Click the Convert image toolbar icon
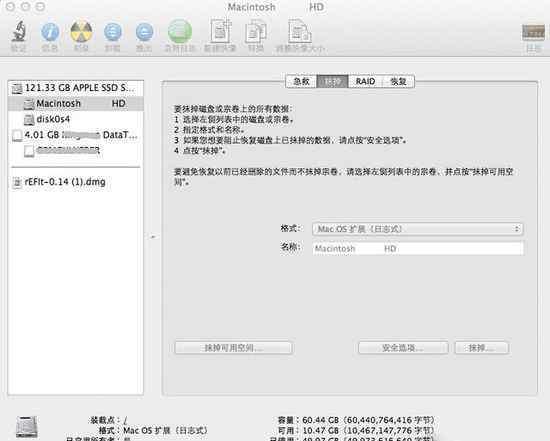Screen dimensions: 550x441 coord(256,32)
